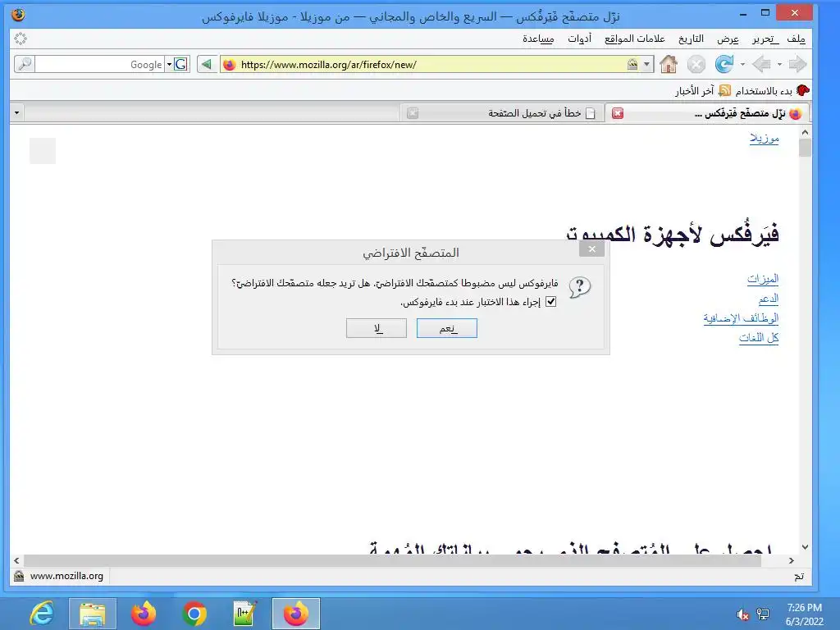Viewport: 840px width, 630px height.
Task: Open the كل اللغات link
Action: 759,337
